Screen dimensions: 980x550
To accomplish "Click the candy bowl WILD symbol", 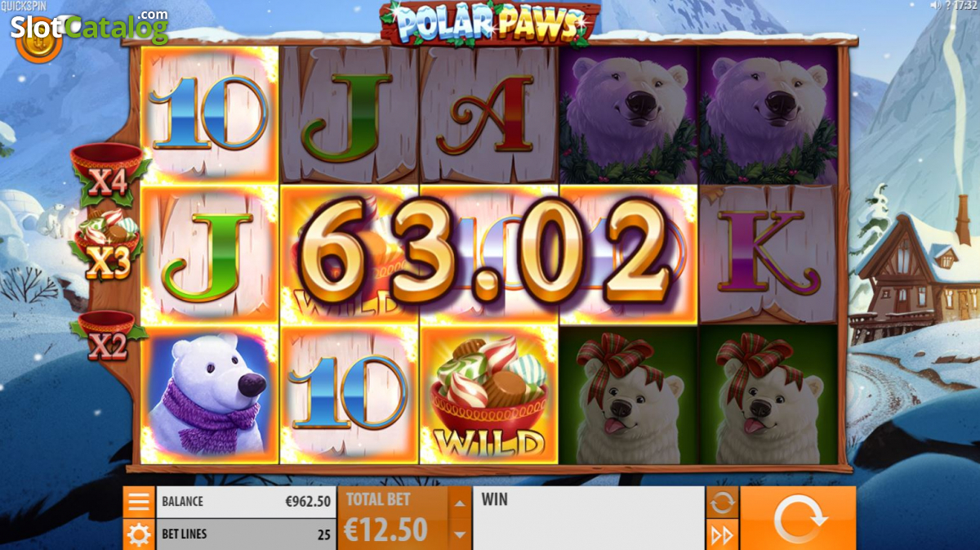I will pyautogui.click(x=489, y=396).
